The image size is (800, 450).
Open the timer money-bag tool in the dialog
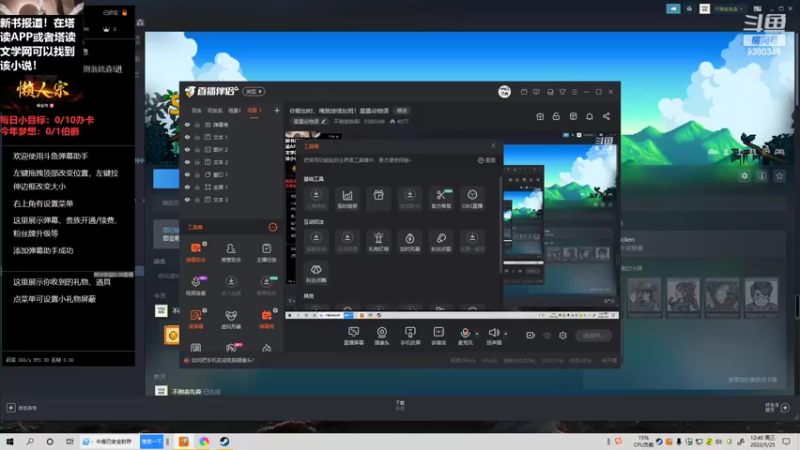(x=410, y=241)
